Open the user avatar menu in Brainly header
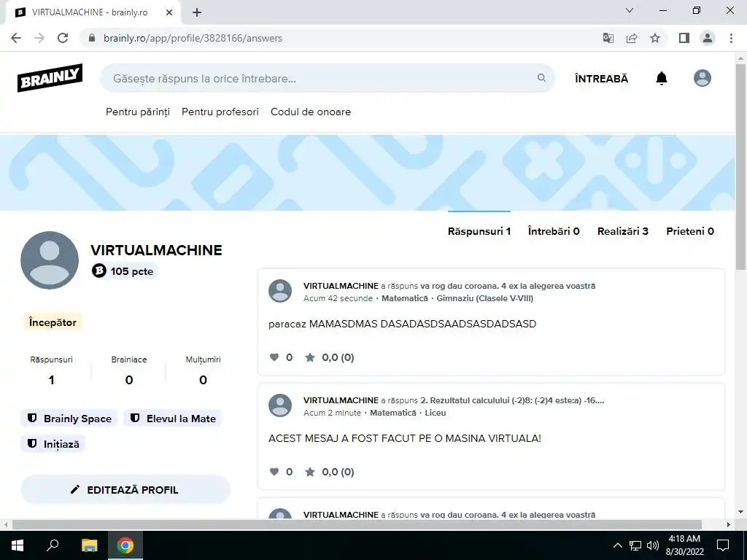 [x=703, y=78]
